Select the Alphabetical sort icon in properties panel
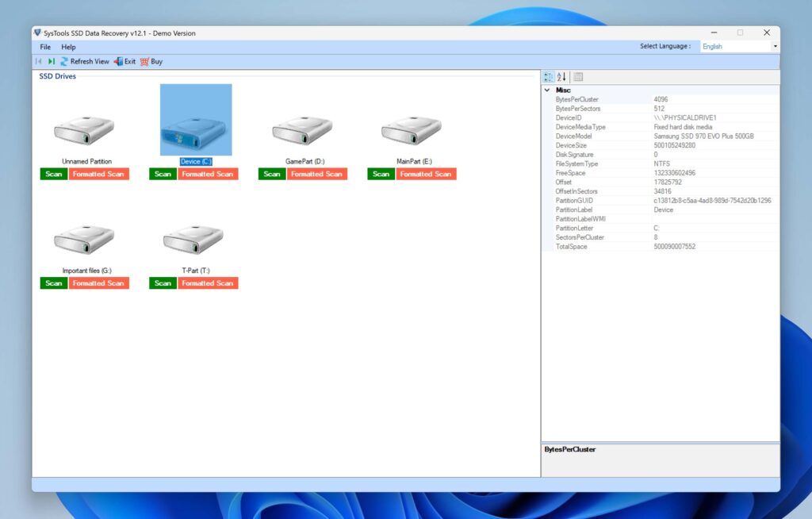 pos(560,76)
